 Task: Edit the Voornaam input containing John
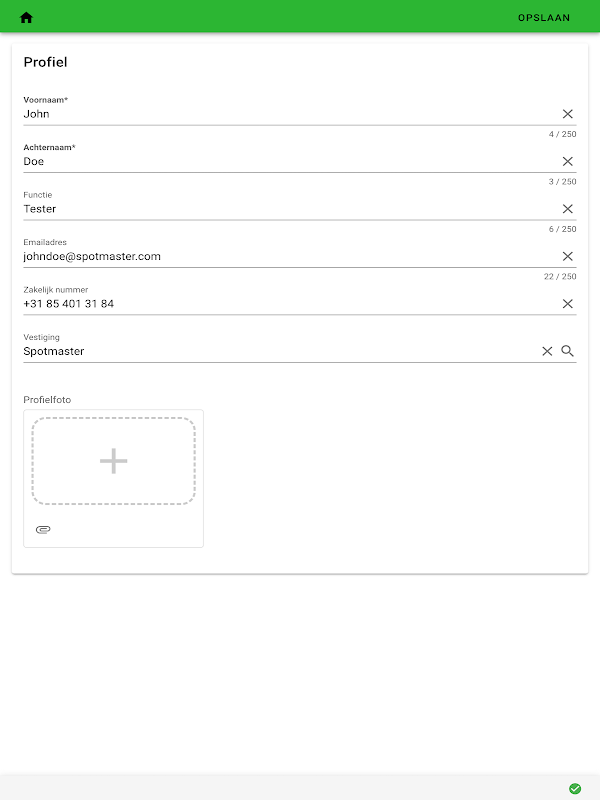pos(280,114)
